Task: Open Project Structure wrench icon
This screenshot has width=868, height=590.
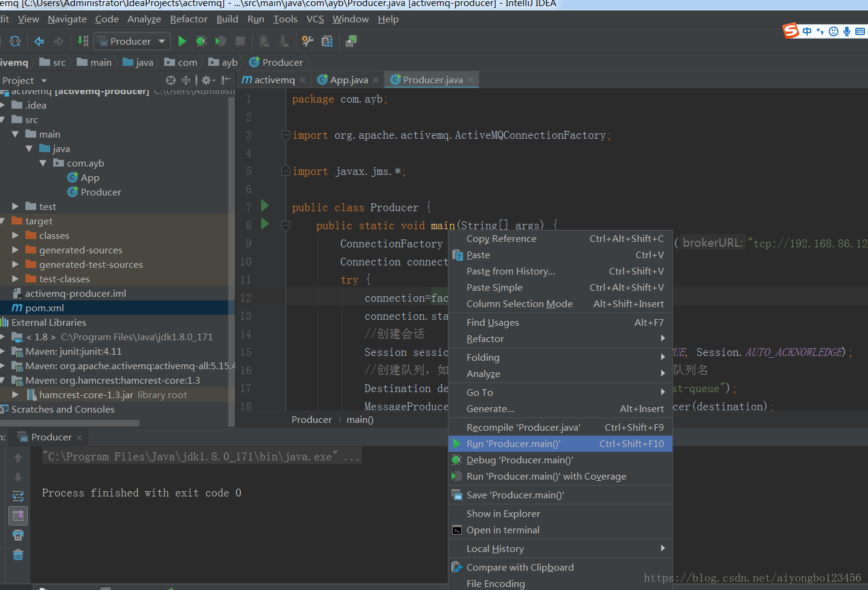Action: [x=308, y=41]
